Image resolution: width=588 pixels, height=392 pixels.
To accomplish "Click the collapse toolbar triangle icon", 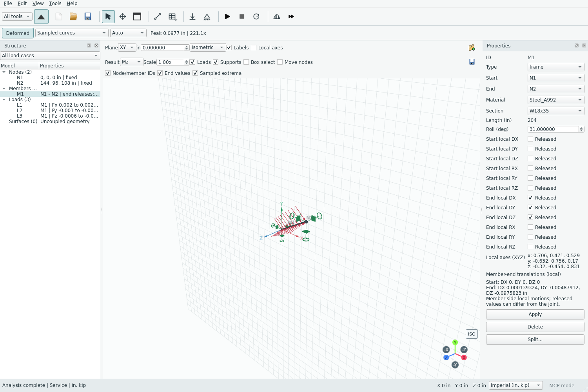I will click(41, 16).
